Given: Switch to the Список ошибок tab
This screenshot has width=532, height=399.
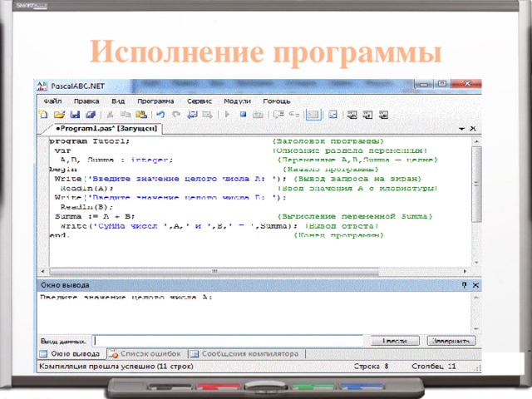Looking at the screenshot, I should (x=146, y=354).
